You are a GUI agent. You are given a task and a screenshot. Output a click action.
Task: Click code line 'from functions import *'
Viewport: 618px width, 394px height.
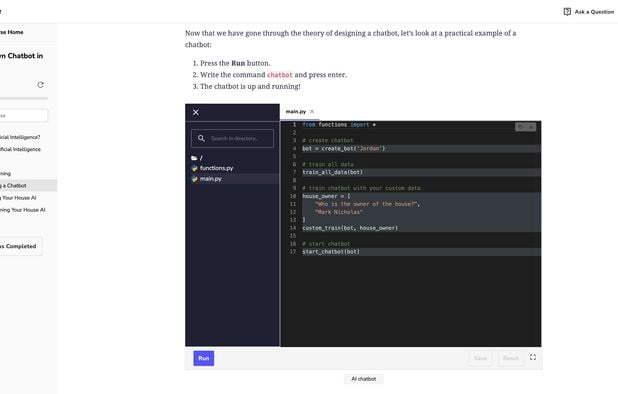coord(339,125)
